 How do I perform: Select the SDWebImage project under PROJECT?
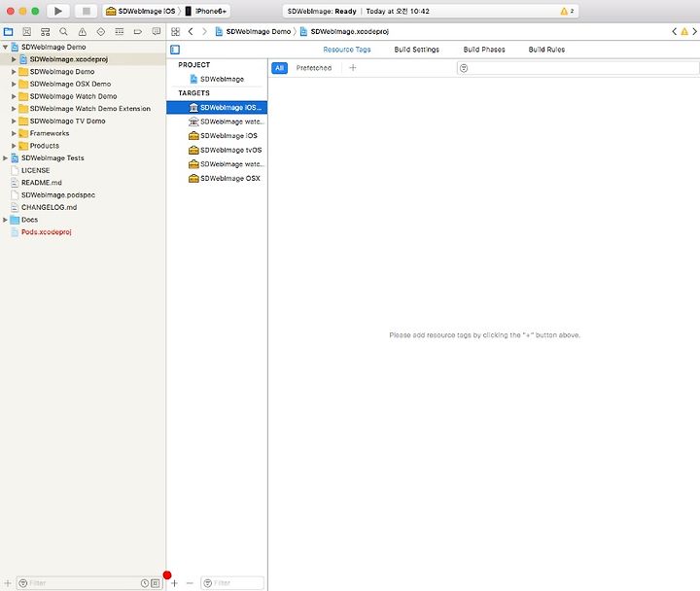217,79
